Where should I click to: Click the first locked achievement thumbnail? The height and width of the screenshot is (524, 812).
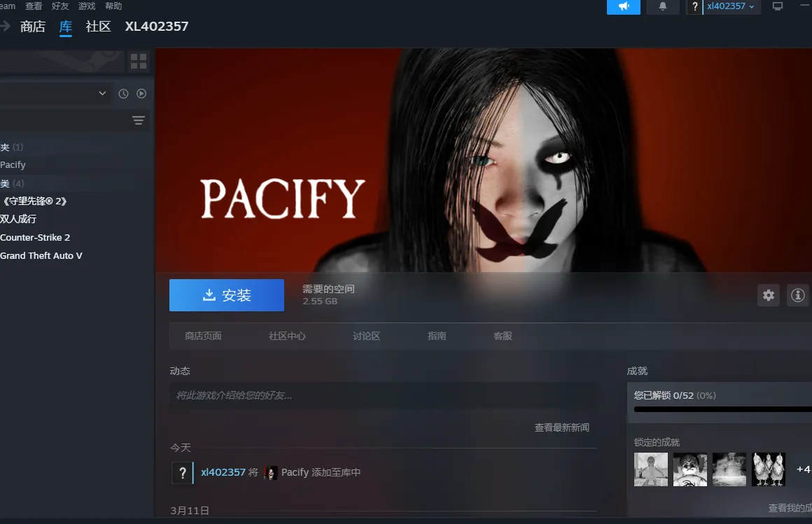(x=651, y=469)
